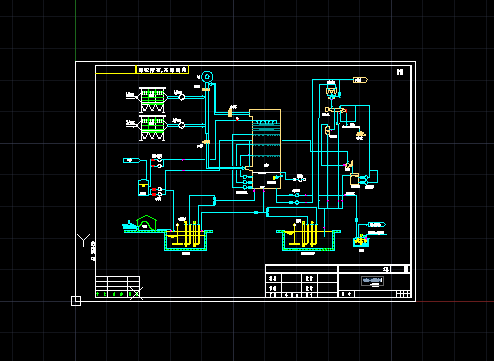Select the left slurry pit with yellow agitators
The image size is (494, 361).
[186, 237]
